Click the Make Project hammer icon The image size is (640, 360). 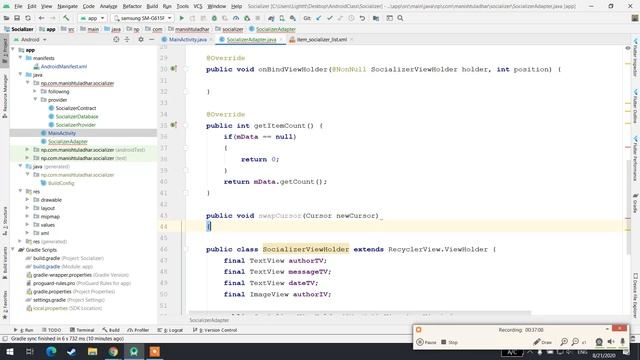click(66, 18)
